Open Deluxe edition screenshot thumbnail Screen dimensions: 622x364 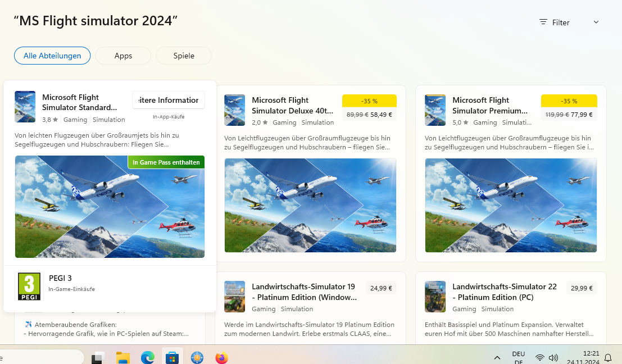[x=310, y=206]
